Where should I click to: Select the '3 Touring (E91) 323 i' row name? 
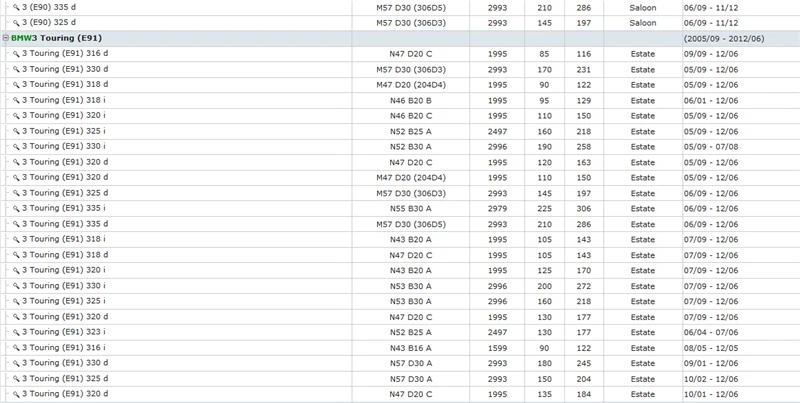[64, 332]
